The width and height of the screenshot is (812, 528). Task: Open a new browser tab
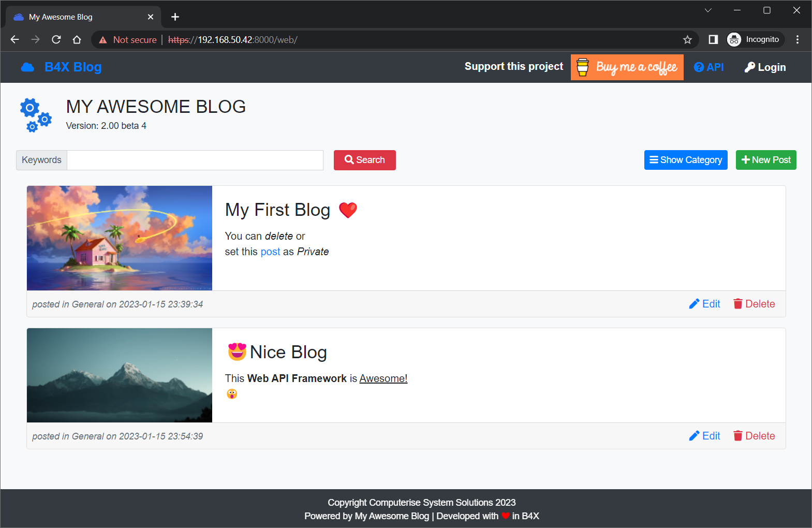point(175,17)
